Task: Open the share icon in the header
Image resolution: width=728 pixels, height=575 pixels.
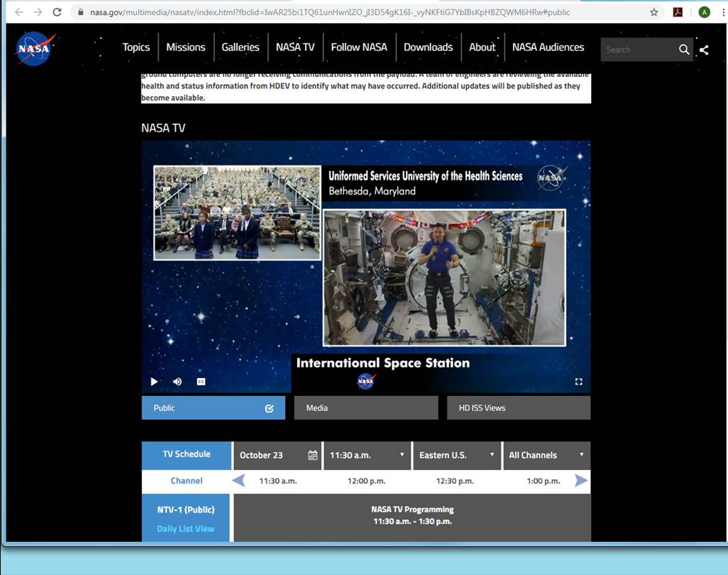Action: pos(704,50)
